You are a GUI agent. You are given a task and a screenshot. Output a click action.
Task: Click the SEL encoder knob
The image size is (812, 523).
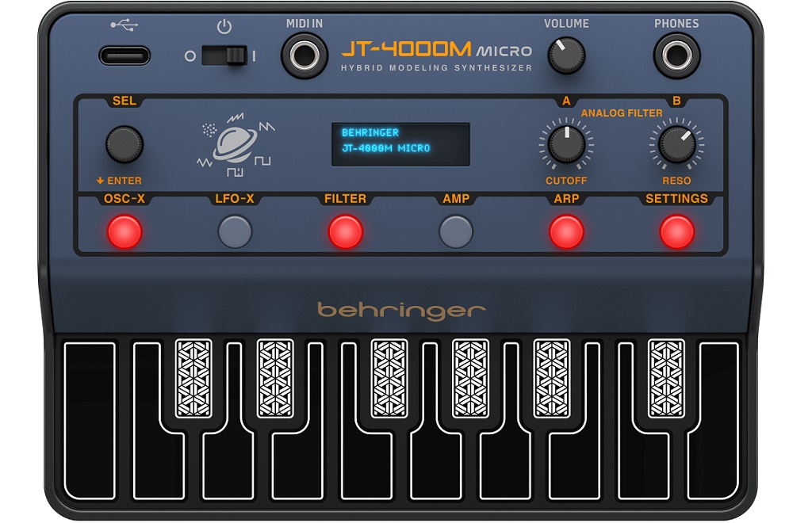124,144
